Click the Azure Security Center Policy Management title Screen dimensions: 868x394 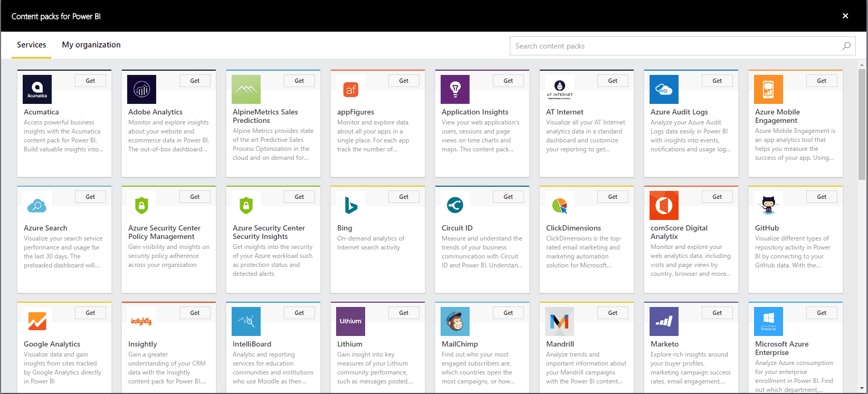point(164,232)
